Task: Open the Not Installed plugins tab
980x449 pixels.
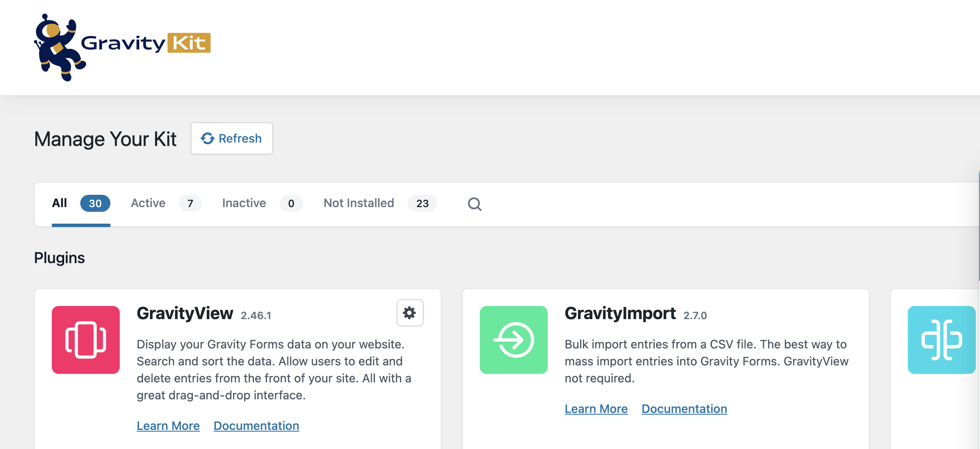Action: click(x=359, y=203)
